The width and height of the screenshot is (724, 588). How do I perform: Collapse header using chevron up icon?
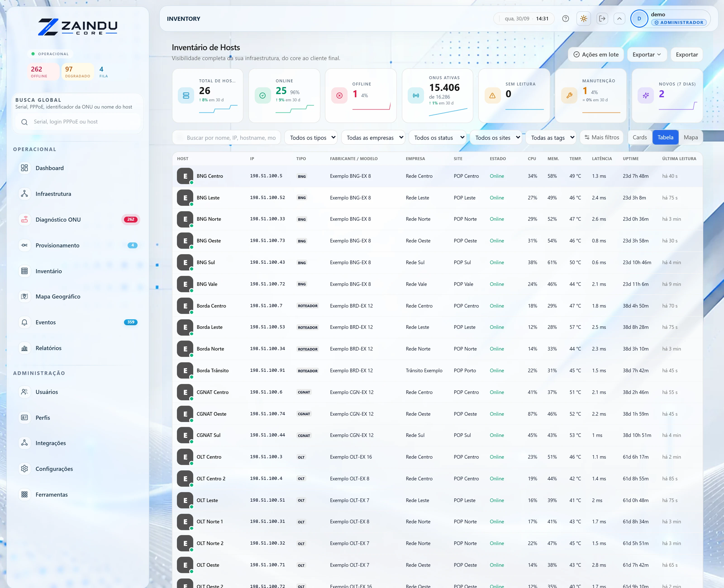[619, 19]
